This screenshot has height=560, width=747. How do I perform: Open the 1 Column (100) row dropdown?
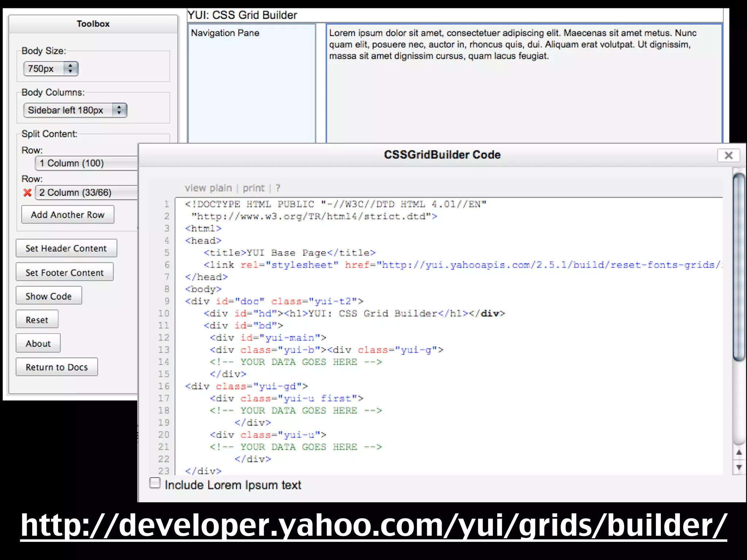pos(87,163)
